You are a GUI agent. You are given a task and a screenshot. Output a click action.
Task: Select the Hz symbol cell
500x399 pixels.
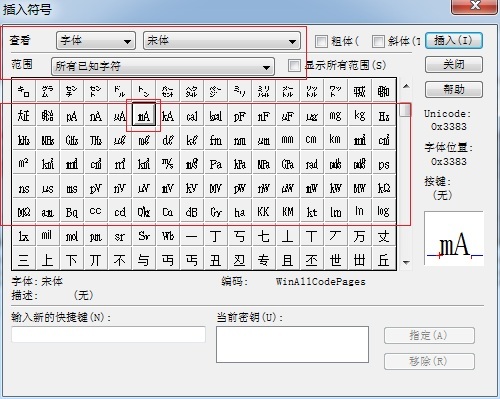click(384, 116)
